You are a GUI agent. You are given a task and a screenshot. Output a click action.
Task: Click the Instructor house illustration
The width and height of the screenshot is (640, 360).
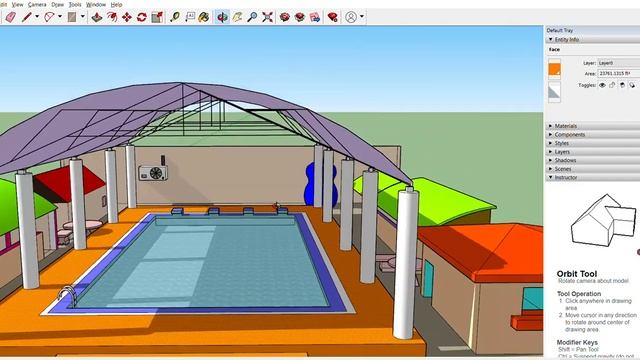pyautogui.click(x=604, y=220)
